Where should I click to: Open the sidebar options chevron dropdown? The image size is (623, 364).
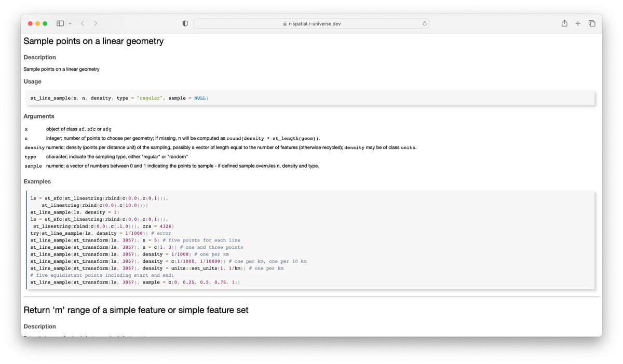tap(70, 23)
